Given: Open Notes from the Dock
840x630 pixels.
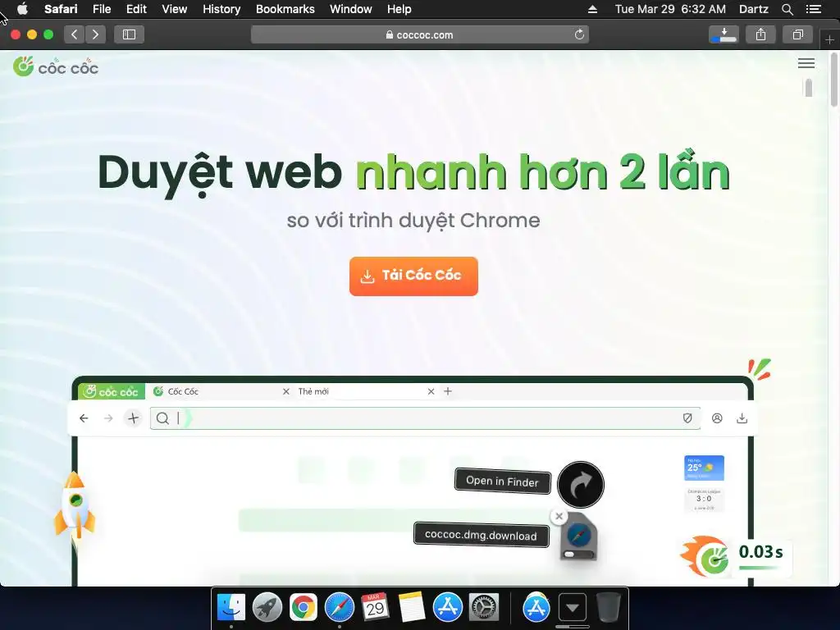Looking at the screenshot, I should pyautogui.click(x=412, y=608).
